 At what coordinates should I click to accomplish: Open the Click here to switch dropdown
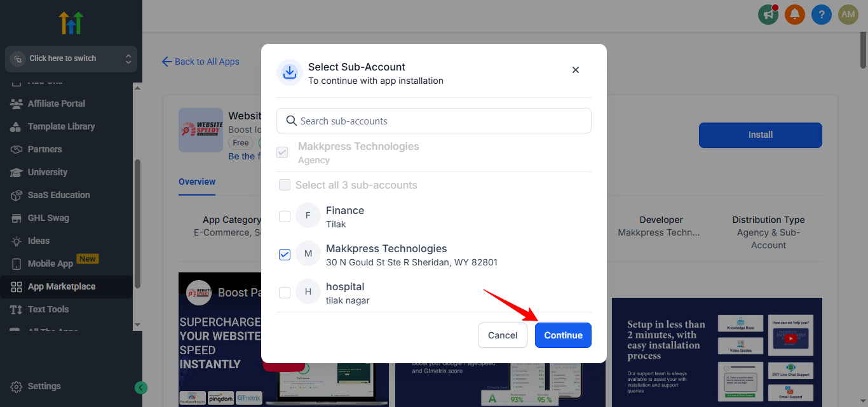tap(71, 58)
